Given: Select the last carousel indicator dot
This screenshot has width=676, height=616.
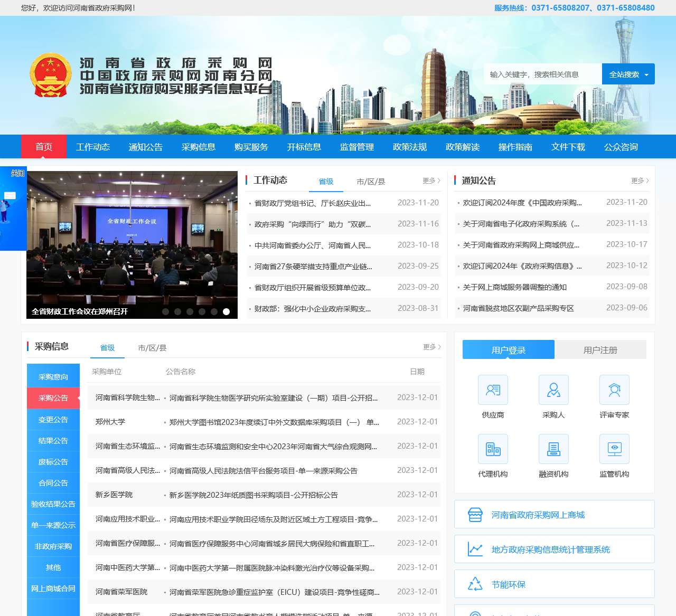Looking at the screenshot, I should coord(226,311).
